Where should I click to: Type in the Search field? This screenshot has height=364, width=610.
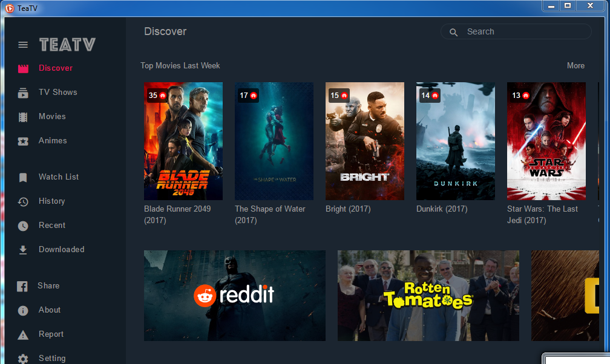pos(523,31)
